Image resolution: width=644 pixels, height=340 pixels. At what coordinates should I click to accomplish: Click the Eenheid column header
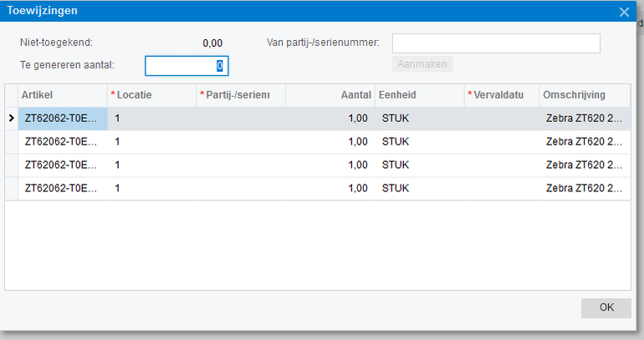(418, 95)
